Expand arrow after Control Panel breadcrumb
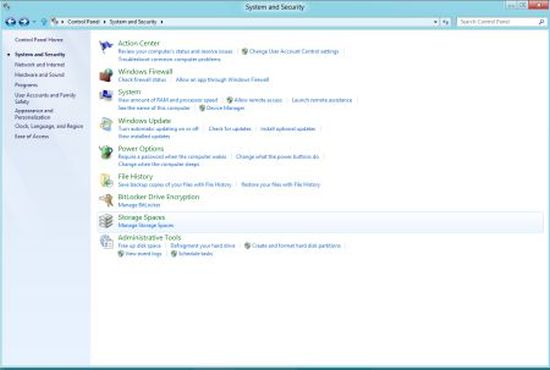This screenshot has width=550, height=370. 105,22
